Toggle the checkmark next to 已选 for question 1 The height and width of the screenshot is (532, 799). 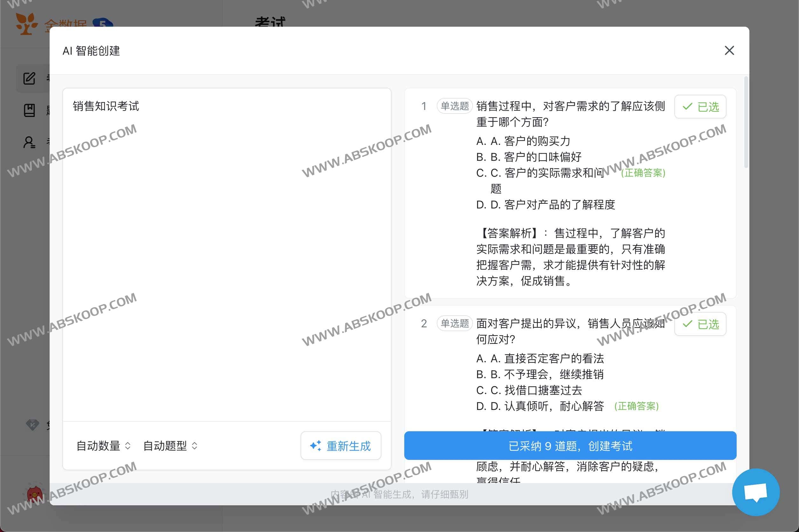pyautogui.click(x=687, y=106)
